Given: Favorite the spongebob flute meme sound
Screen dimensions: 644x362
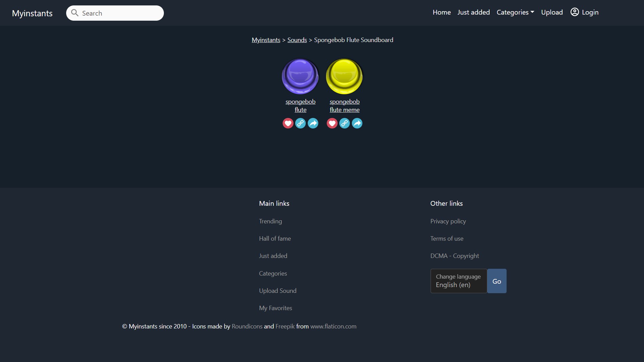Looking at the screenshot, I should (x=332, y=123).
